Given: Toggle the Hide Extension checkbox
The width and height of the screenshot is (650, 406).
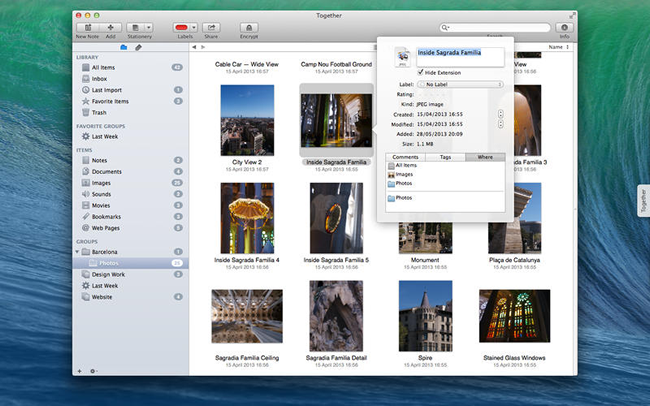Looking at the screenshot, I should (419, 73).
